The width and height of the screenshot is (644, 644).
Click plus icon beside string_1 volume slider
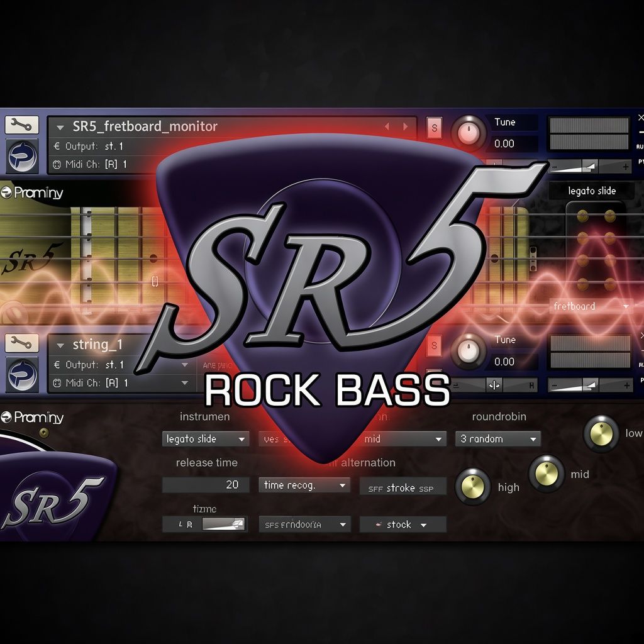point(626,386)
